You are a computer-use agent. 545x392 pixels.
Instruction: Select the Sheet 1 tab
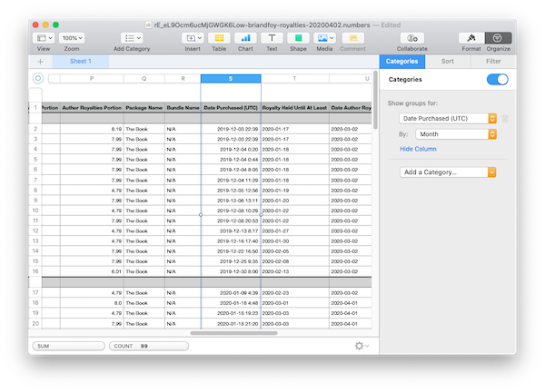[81, 62]
